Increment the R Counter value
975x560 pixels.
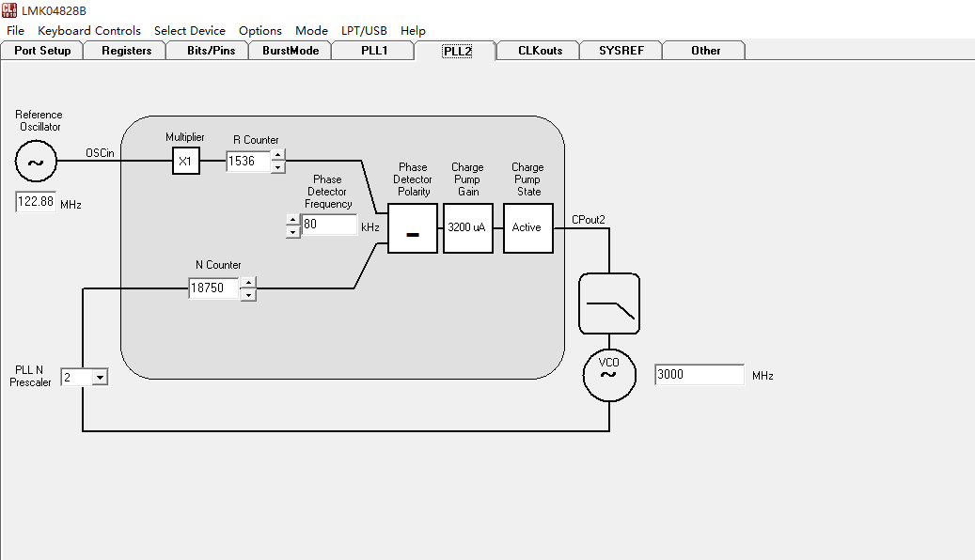click(278, 155)
